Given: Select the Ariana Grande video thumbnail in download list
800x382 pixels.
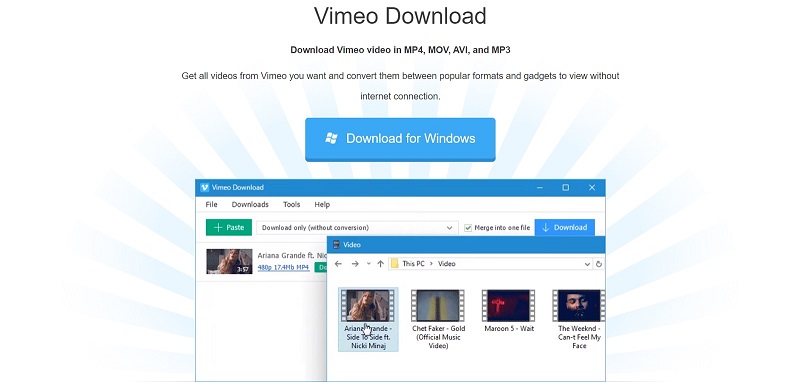Looking at the screenshot, I should click(x=229, y=261).
